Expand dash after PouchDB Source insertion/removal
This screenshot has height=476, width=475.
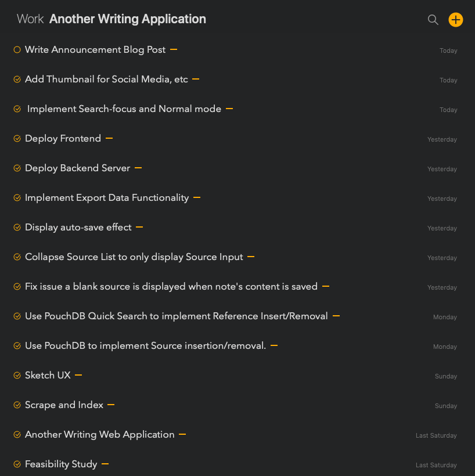(x=274, y=345)
